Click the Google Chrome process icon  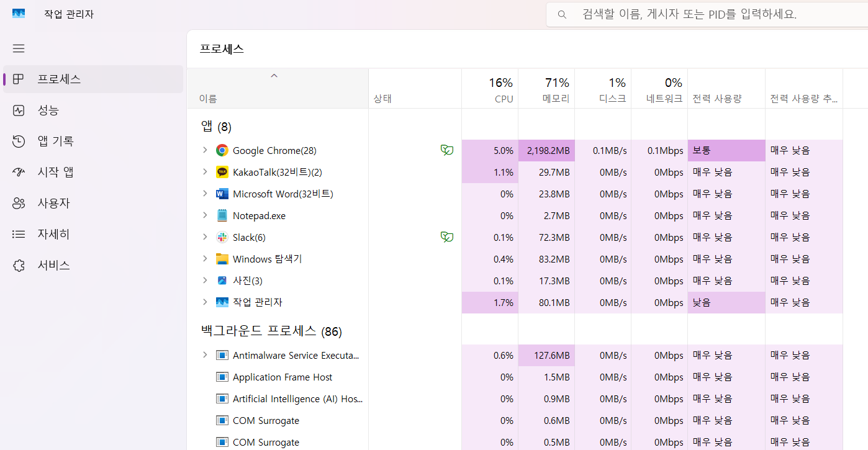(222, 150)
